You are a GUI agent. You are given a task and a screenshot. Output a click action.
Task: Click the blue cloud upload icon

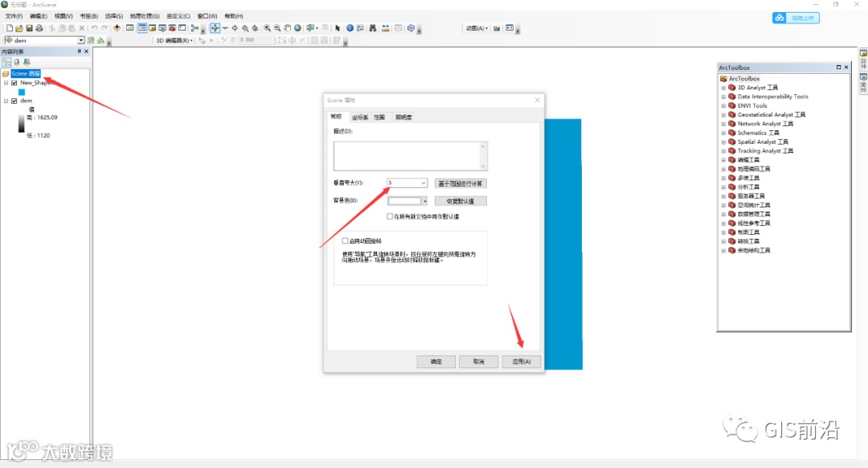coord(780,18)
